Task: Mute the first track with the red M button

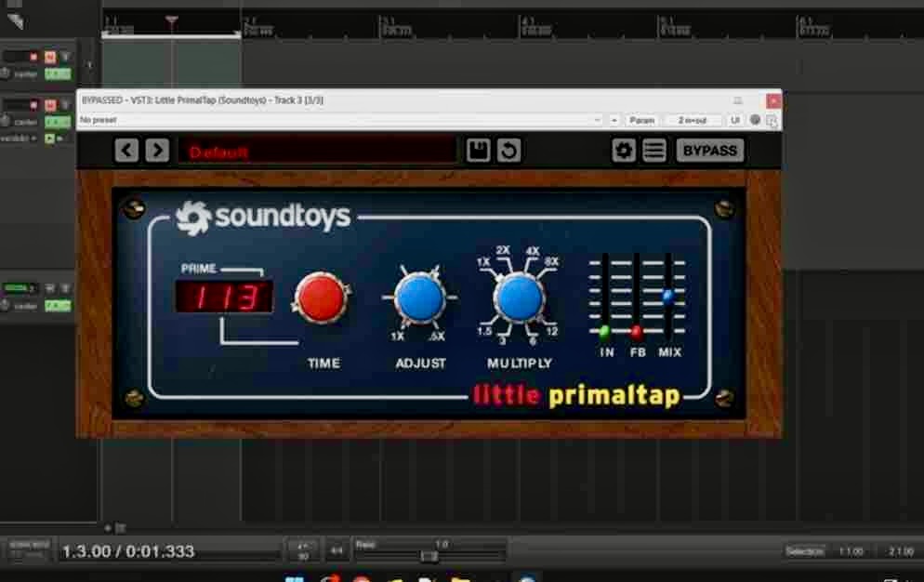Action: coord(51,56)
